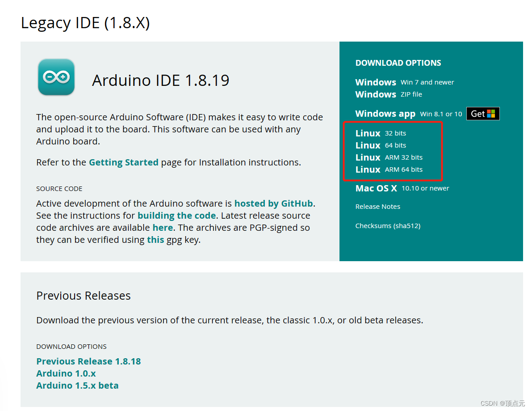Open the Windows app Win 8.1 or 10 link

click(409, 114)
